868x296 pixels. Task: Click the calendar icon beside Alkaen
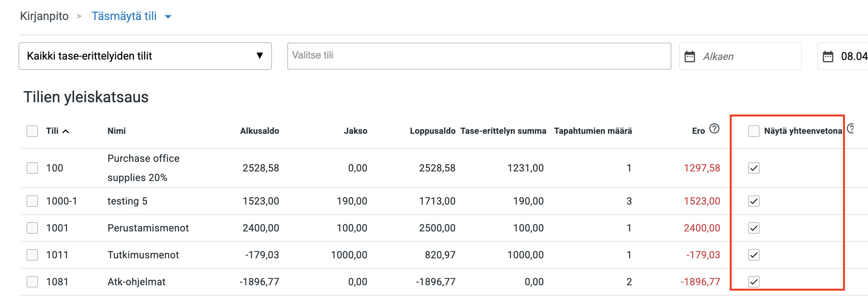[x=690, y=57]
